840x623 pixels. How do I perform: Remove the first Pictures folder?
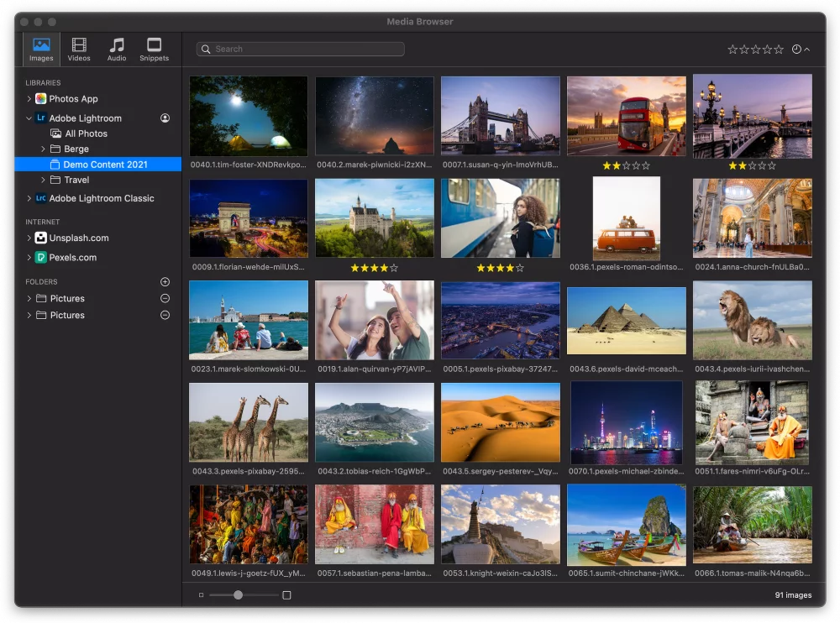pyautogui.click(x=165, y=299)
